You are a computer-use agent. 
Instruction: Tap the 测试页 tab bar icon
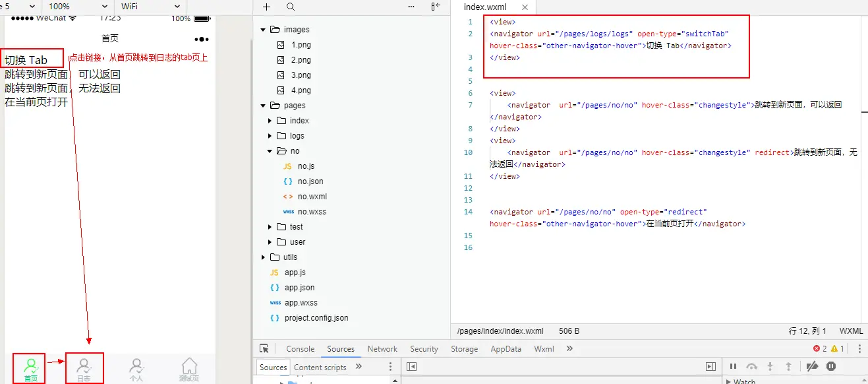(x=189, y=369)
